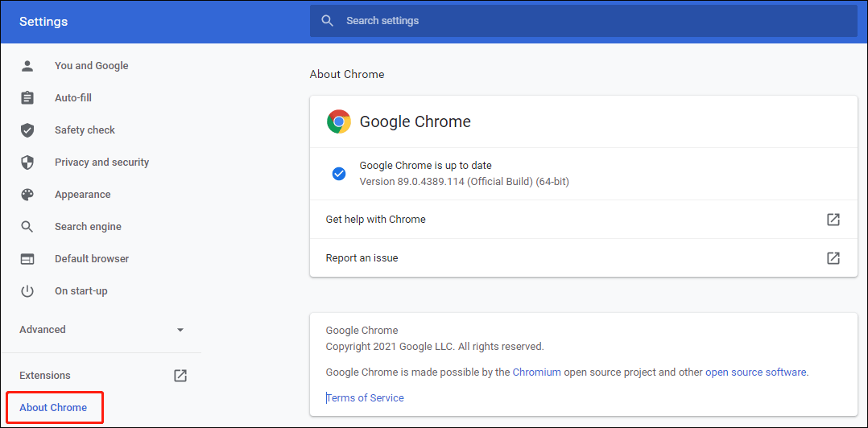
Task: Click the Appearance palette icon
Action: point(27,195)
